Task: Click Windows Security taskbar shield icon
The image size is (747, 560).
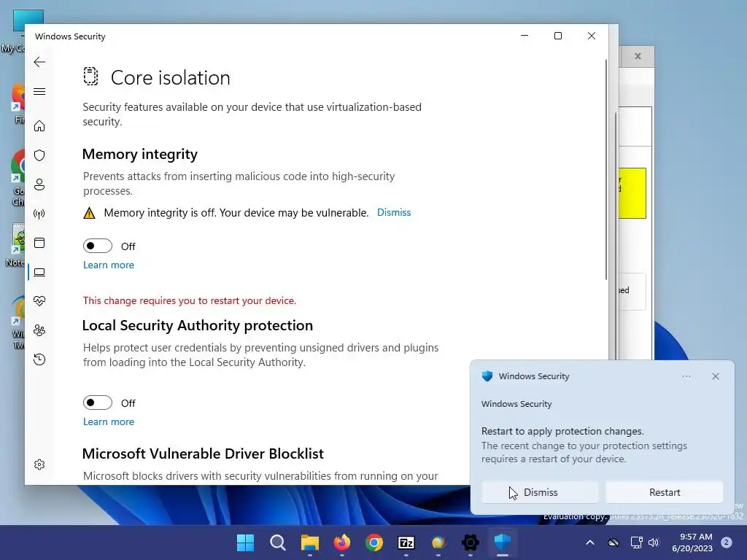Action: [503, 542]
